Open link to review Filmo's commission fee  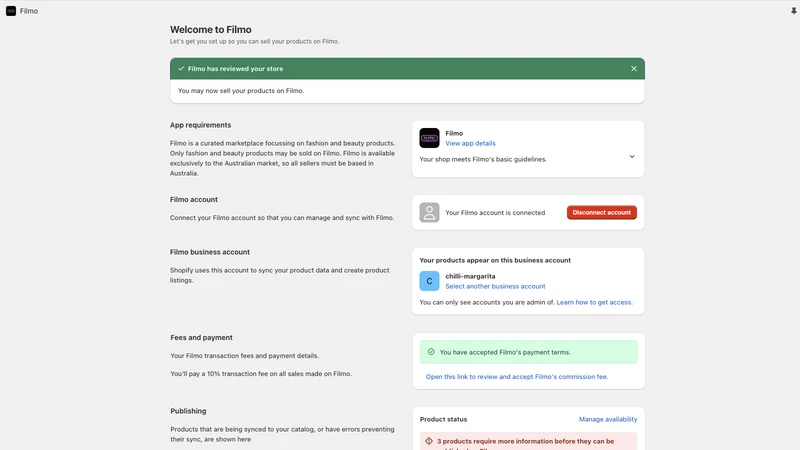click(517, 377)
